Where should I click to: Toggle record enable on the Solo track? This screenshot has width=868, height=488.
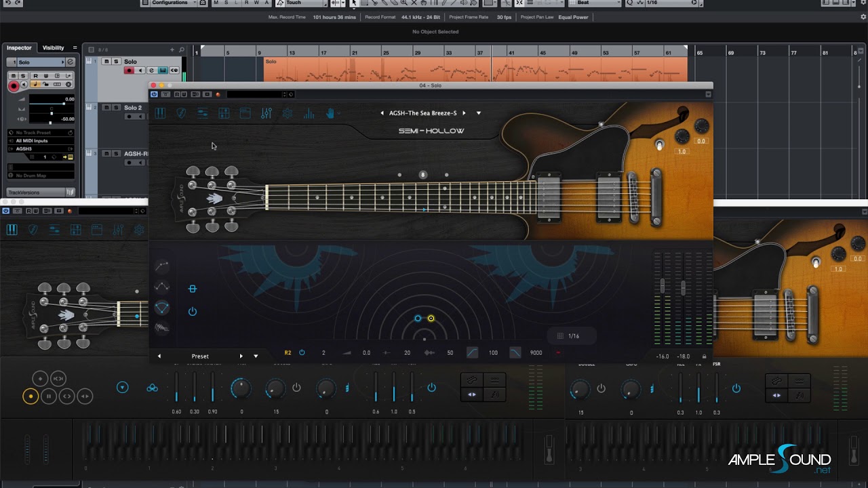click(x=129, y=70)
